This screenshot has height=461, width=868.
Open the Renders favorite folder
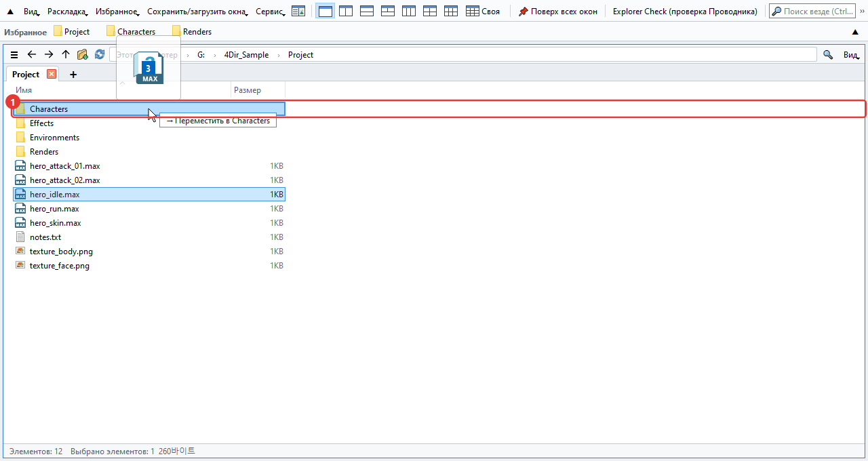192,32
